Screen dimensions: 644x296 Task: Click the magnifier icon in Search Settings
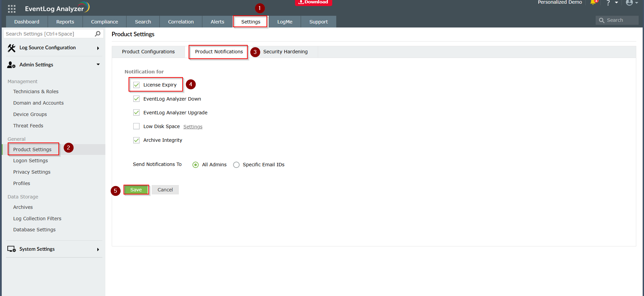[x=98, y=34]
